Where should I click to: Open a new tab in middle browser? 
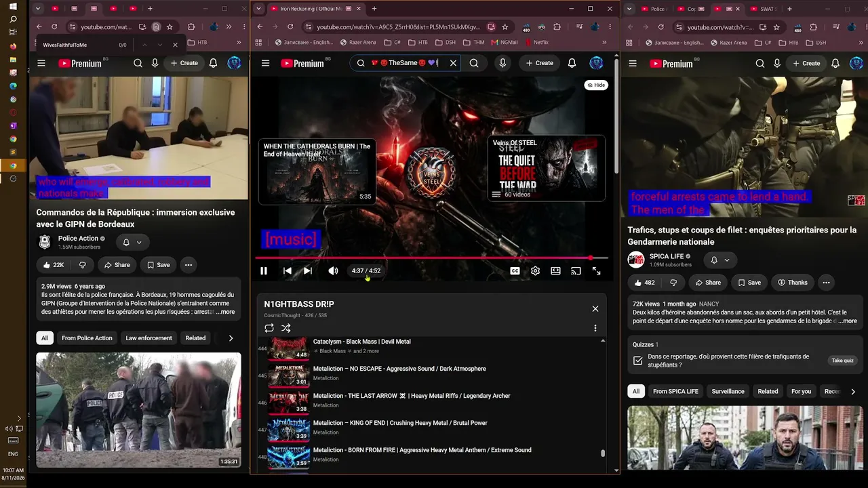tap(374, 9)
